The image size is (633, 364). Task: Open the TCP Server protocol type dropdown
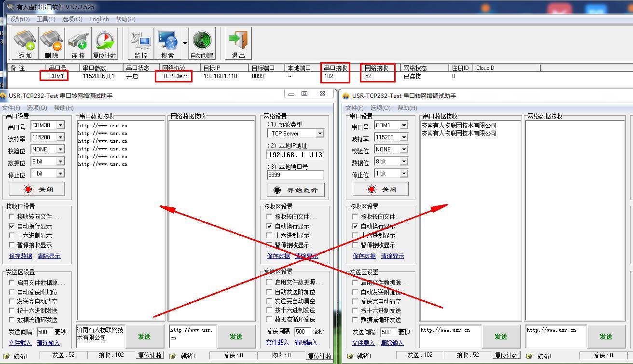319,134
